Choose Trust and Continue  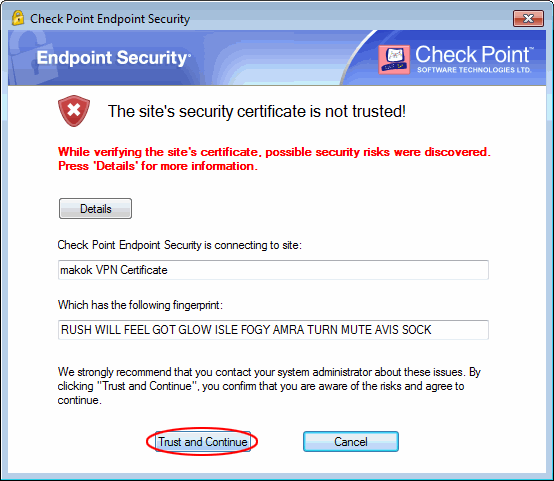tap(203, 441)
